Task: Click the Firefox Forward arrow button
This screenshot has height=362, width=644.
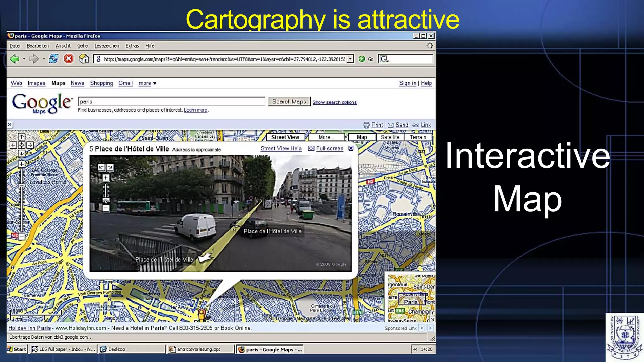Action: point(34,59)
